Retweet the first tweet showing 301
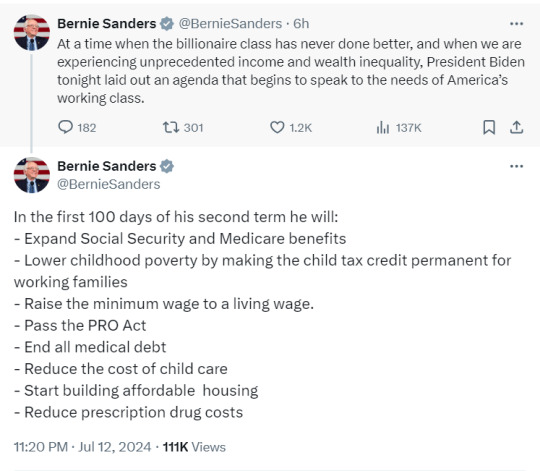540x471 pixels. click(171, 127)
